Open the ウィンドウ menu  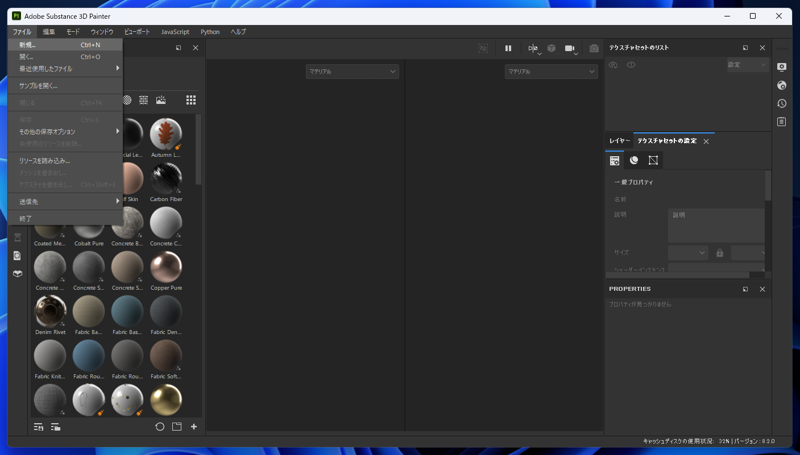(x=102, y=32)
